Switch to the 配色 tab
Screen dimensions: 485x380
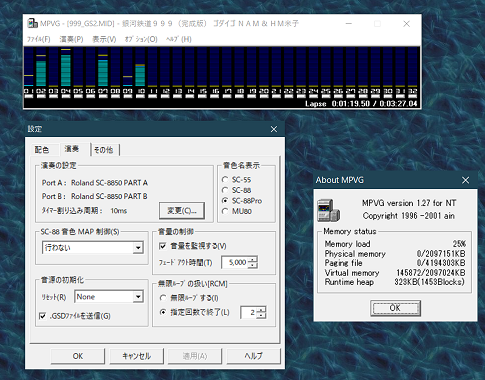coord(42,150)
